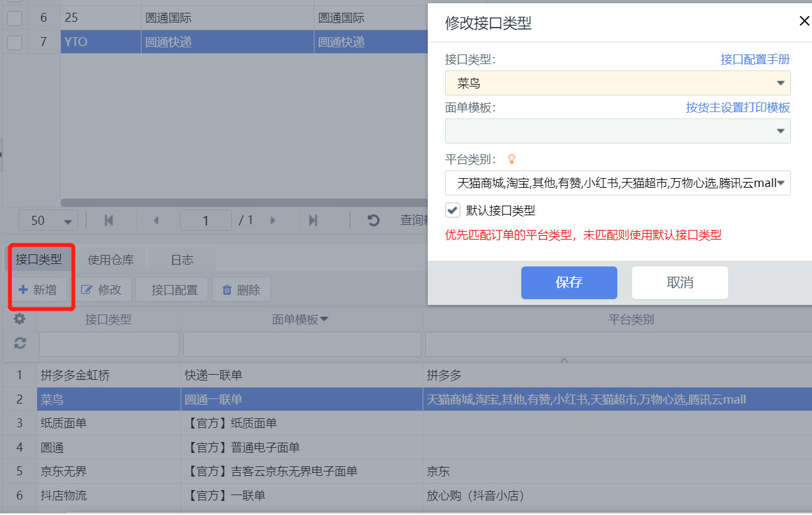812x515 pixels.
Task: Focus the 接口类型 column filter box
Action: [x=109, y=344]
